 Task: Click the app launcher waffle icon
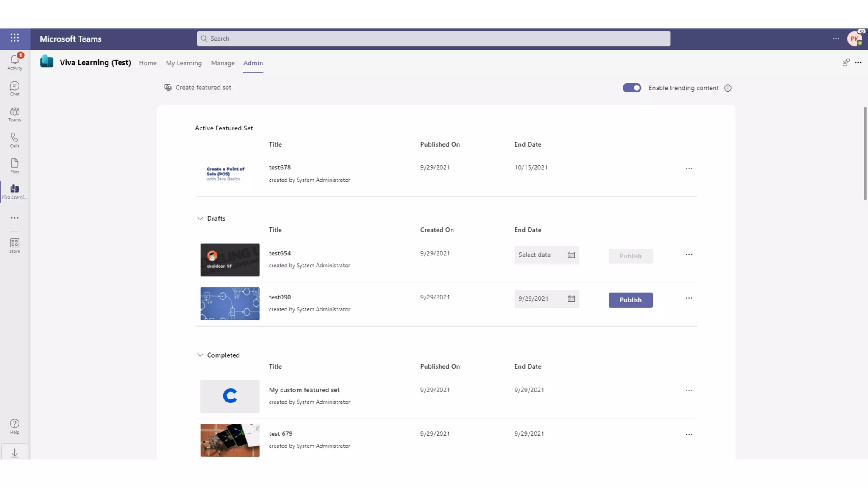[x=15, y=38]
